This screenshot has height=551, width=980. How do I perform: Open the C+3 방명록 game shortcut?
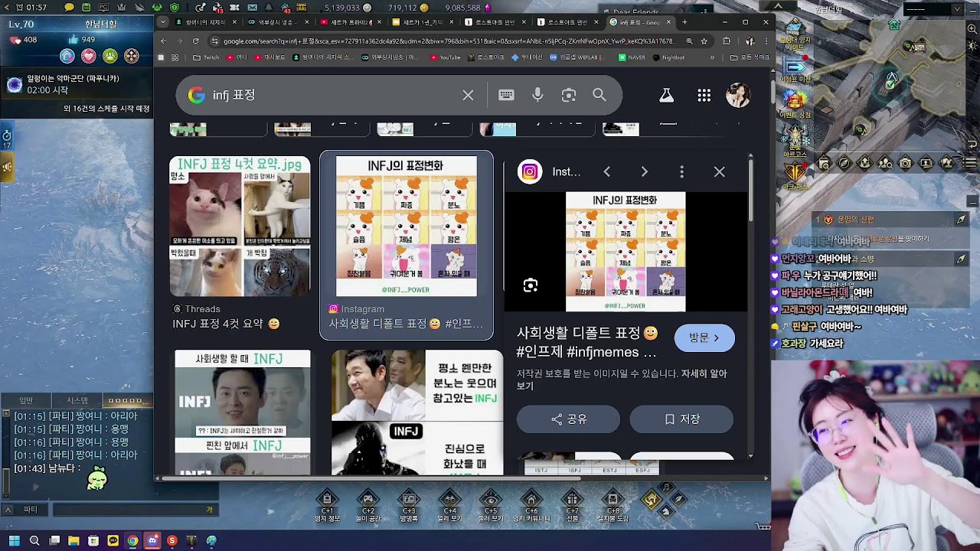409,505
